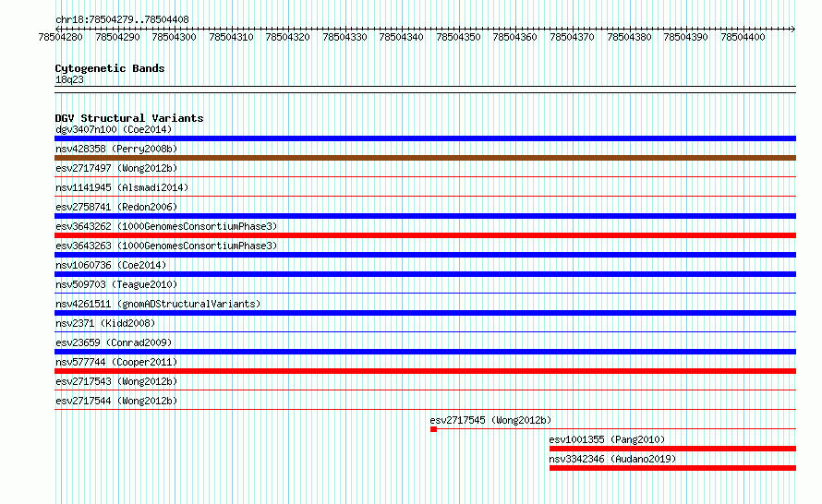This screenshot has height=504, width=822.
Task: Open esv2717545 (Wong2012b) variant label
Action: pos(490,420)
